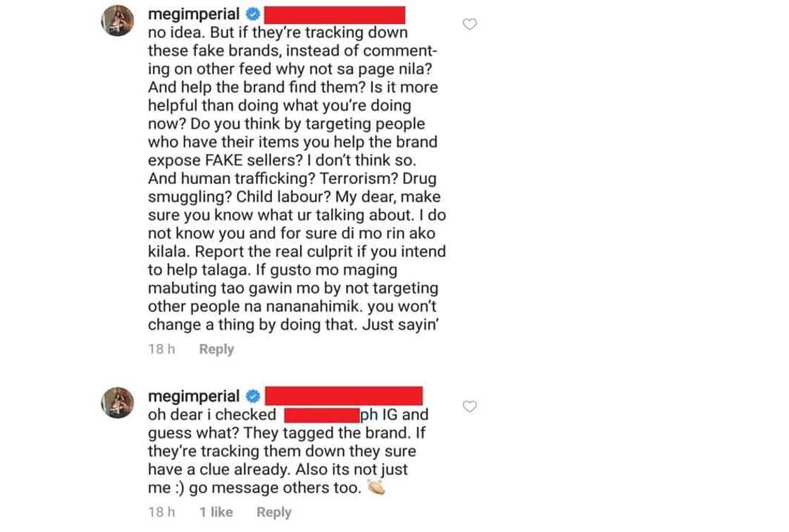Like the comment starting with "no idea"

pyautogui.click(x=469, y=24)
